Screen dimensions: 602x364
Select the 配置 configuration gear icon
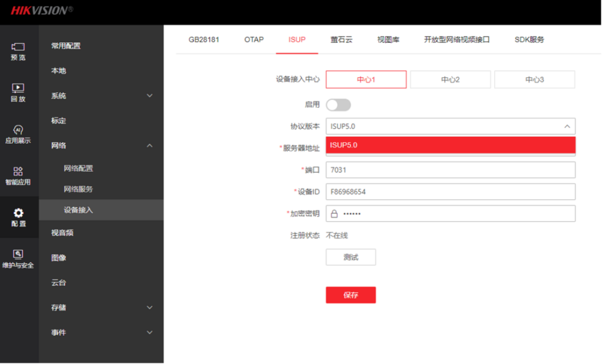pos(18,217)
